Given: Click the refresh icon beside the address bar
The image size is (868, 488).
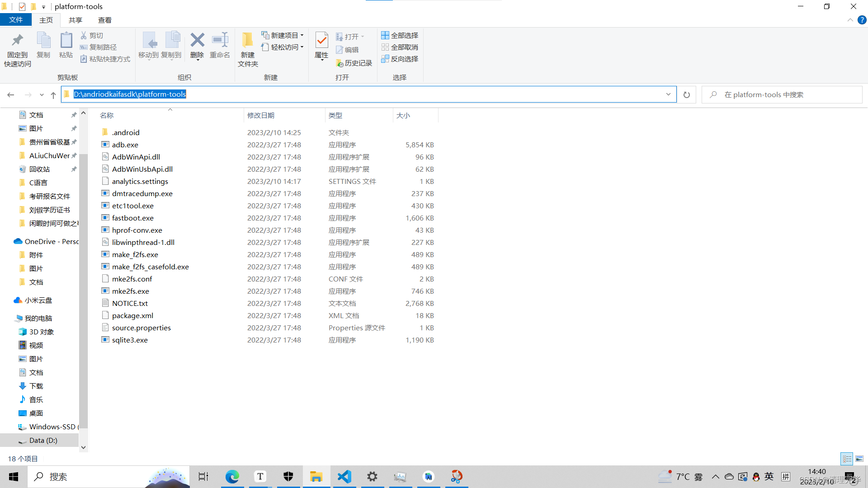Looking at the screenshot, I should point(686,95).
